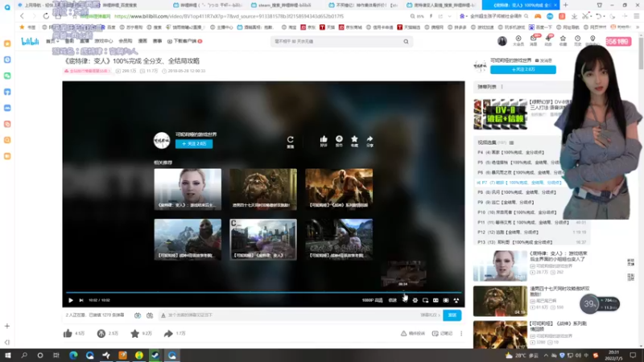644x362 pixels.
Task: Open danmaku settings icon beside the toggle
Action: [150, 315]
